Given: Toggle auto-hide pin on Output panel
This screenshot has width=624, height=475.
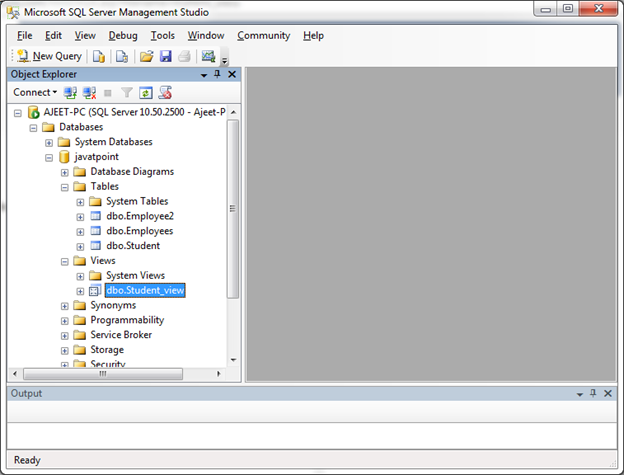Looking at the screenshot, I should pyautogui.click(x=593, y=393).
